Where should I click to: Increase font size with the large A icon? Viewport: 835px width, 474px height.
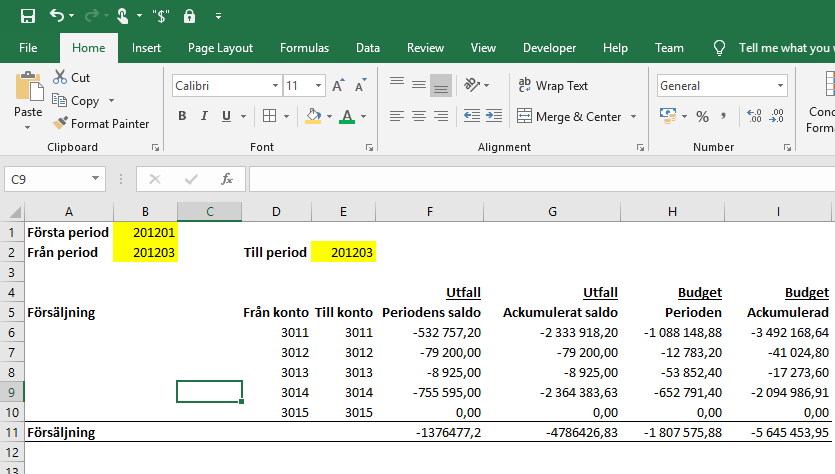[x=338, y=85]
